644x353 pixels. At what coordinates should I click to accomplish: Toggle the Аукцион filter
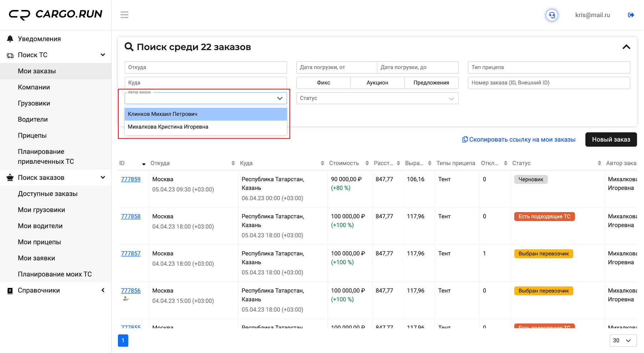tap(377, 83)
